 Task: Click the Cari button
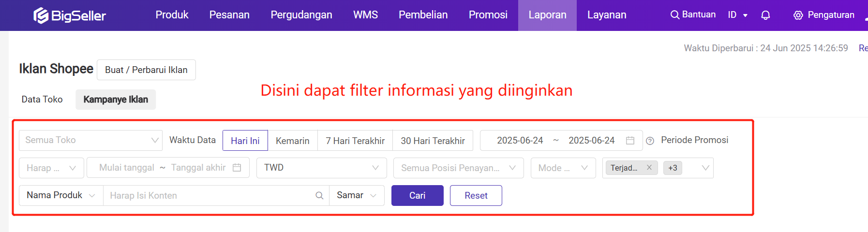point(417,195)
